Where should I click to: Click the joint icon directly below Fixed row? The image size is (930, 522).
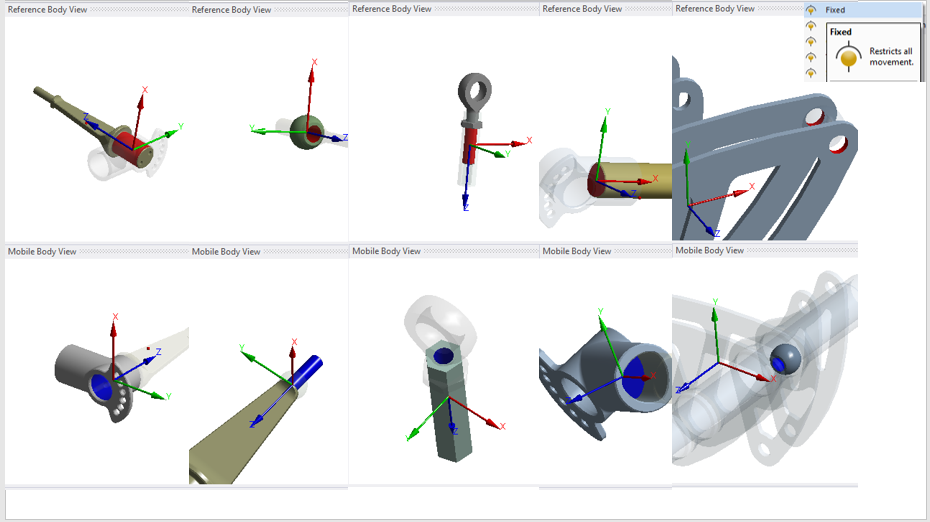click(811, 26)
